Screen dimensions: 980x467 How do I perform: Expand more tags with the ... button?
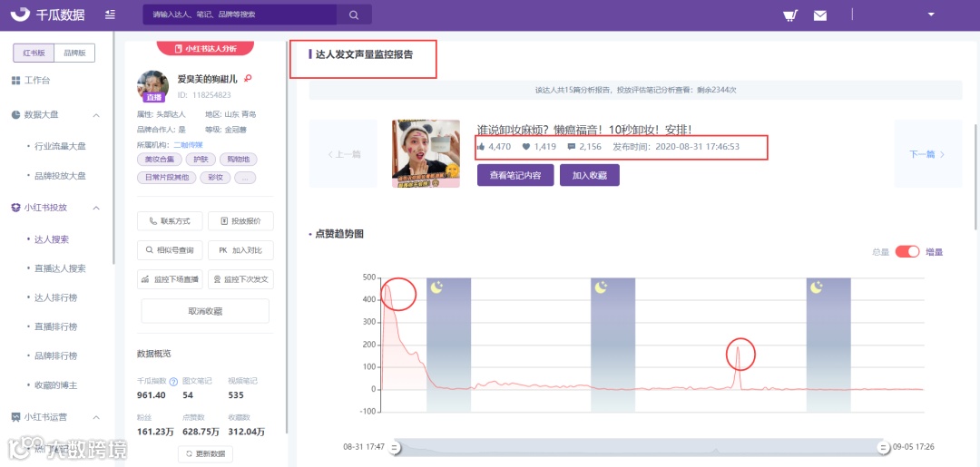(x=245, y=178)
